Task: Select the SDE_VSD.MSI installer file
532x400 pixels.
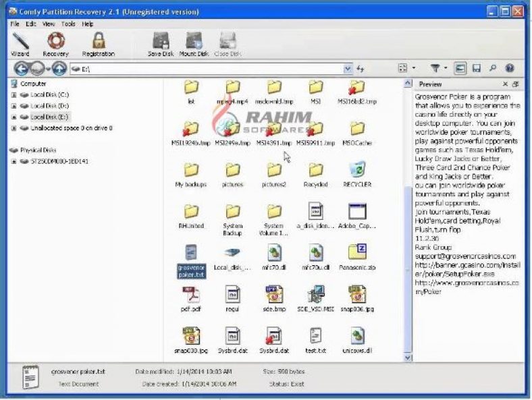Action: 315,299
